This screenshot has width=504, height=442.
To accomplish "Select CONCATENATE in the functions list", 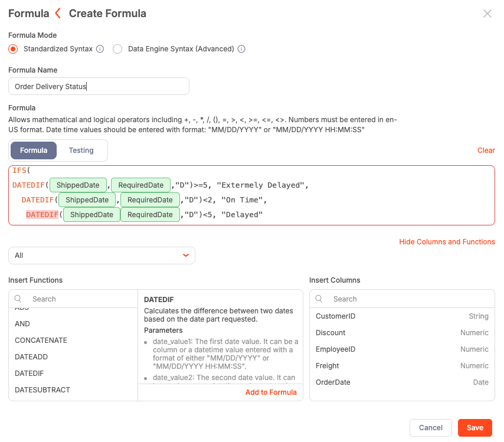I will (x=41, y=340).
